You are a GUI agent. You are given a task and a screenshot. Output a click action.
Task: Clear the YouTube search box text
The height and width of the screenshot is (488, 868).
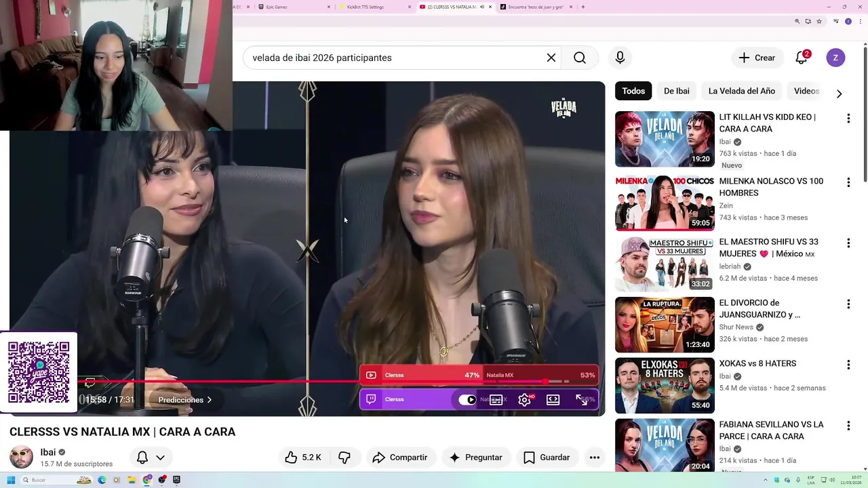point(551,58)
